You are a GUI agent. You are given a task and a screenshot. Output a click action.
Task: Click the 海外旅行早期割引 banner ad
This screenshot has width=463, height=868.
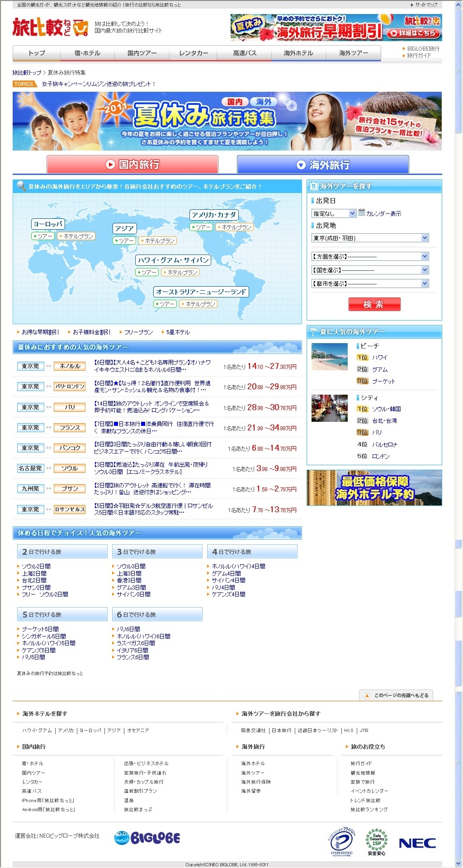point(336,28)
